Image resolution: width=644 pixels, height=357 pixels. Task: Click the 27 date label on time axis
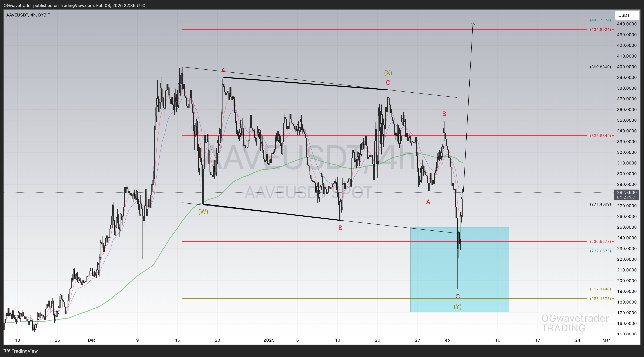point(417,340)
